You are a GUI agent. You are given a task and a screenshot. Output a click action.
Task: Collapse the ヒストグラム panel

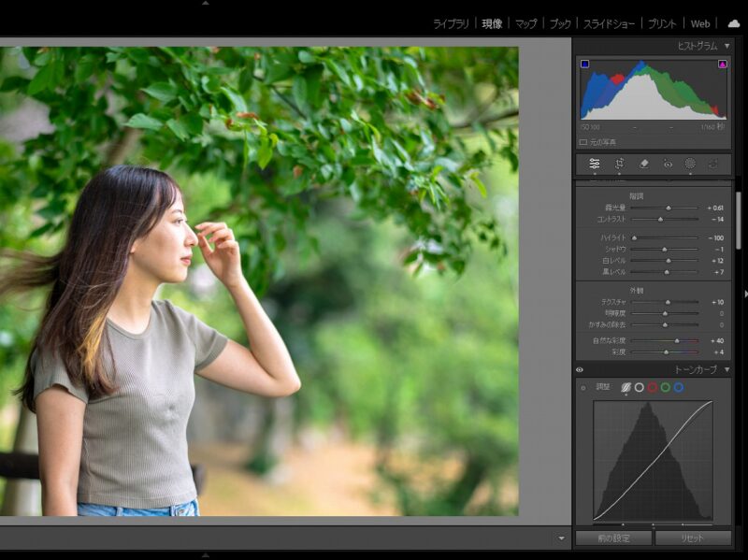726,46
